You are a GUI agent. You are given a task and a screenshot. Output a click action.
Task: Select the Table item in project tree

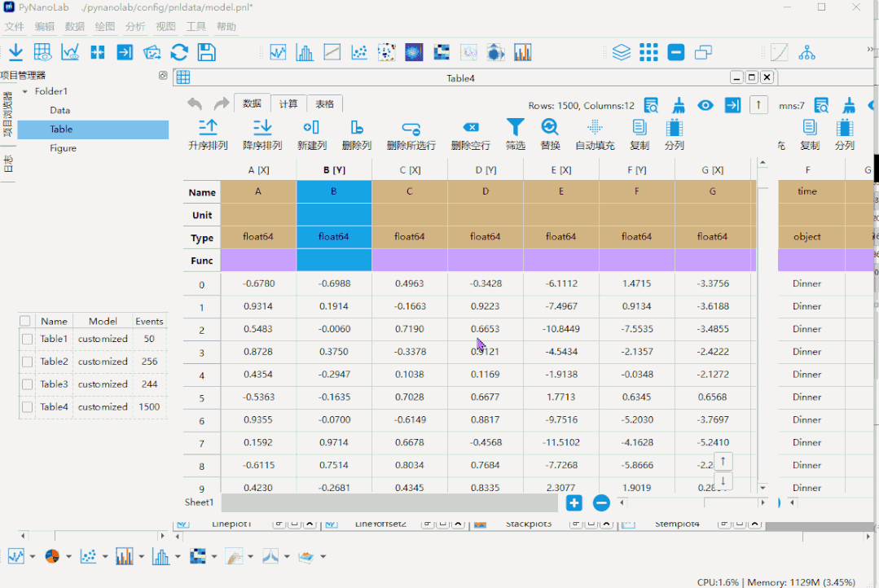click(93, 129)
